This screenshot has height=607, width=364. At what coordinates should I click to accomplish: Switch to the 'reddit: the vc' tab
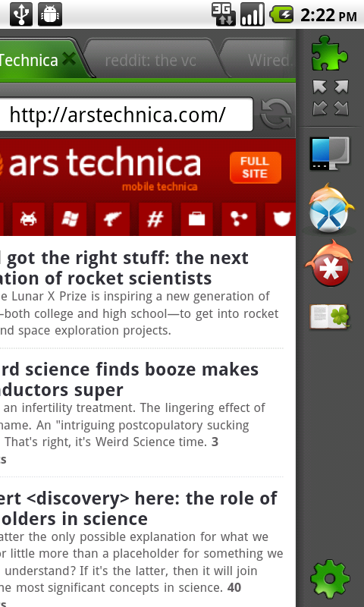coord(150,60)
